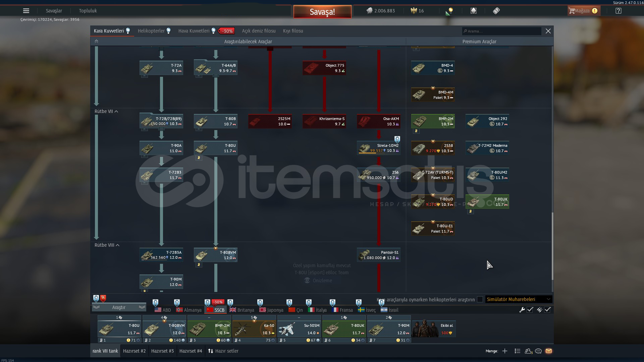
Task: Open Hazır setler preset list
Action: coord(223,351)
